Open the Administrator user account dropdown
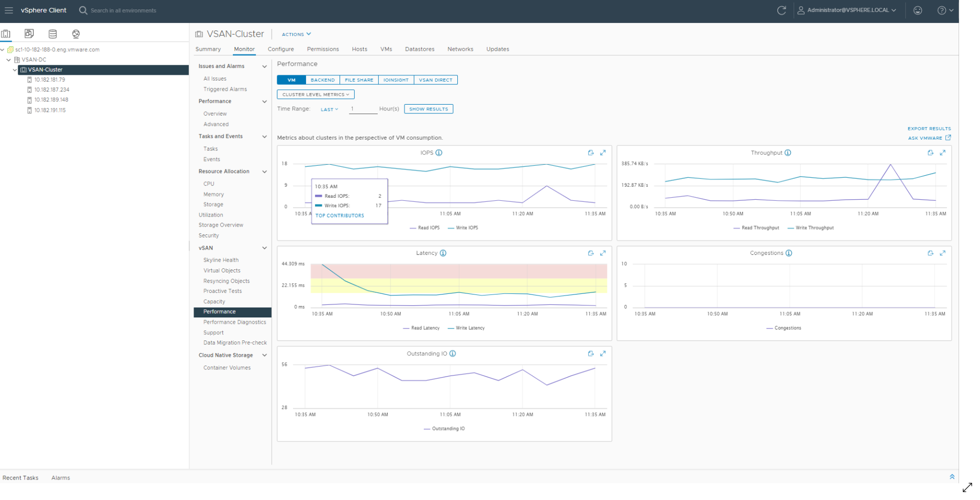The height and width of the screenshot is (500, 980). 847,10
